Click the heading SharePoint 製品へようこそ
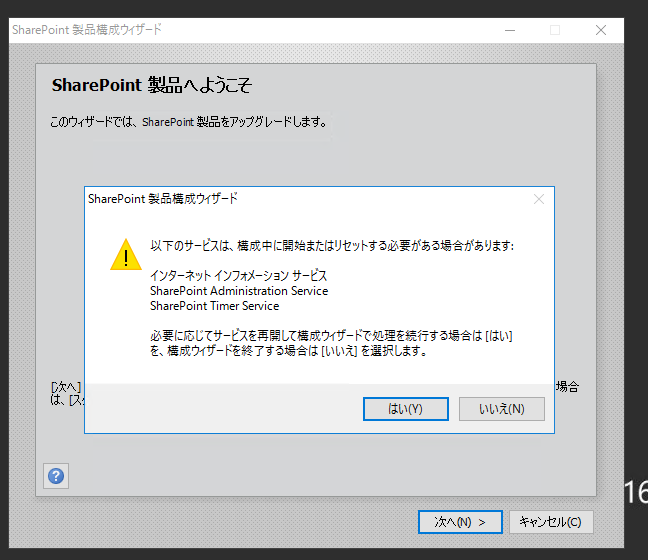 click(x=152, y=85)
